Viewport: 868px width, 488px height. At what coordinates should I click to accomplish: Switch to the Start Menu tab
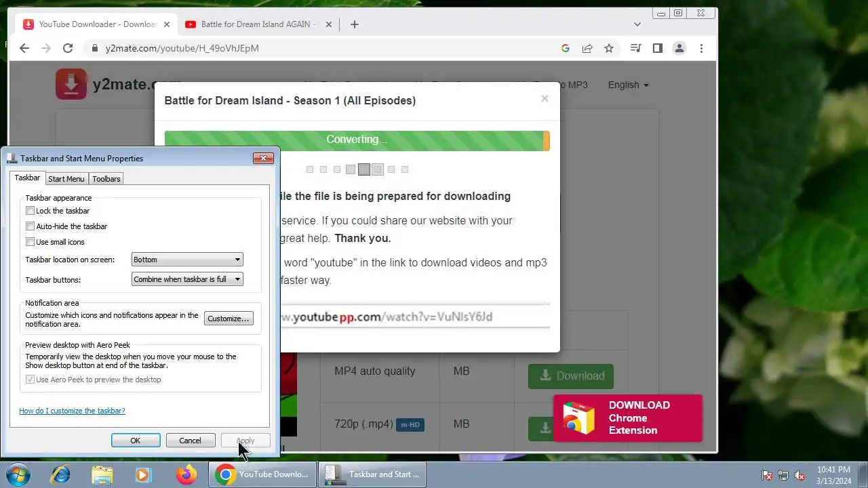click(x=66, y=179)
